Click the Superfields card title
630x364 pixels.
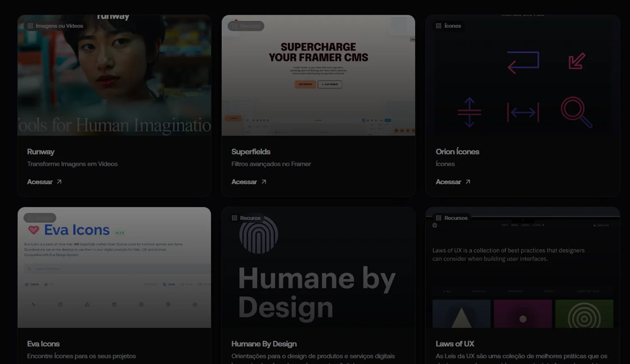click(251, 152)
